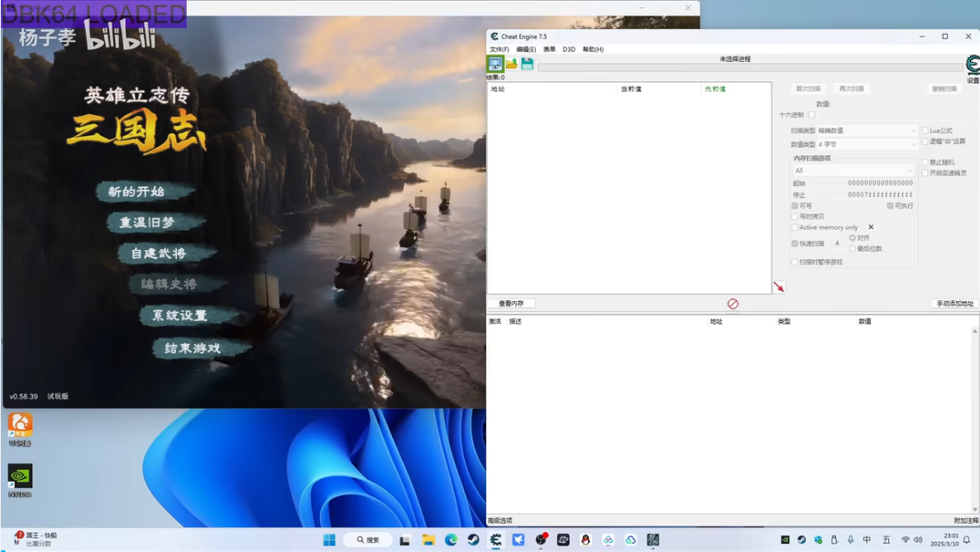Enable the 十六进制 hexadecimal checkbox
The height and width of the screenshot is (552, 980).
tap(811, 115)
